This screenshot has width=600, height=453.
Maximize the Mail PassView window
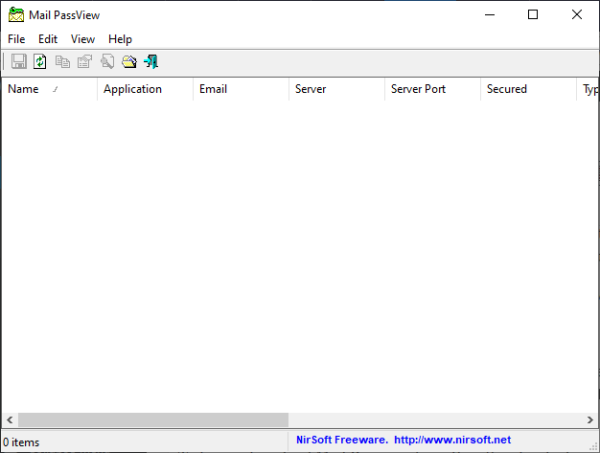click(533, 15)
